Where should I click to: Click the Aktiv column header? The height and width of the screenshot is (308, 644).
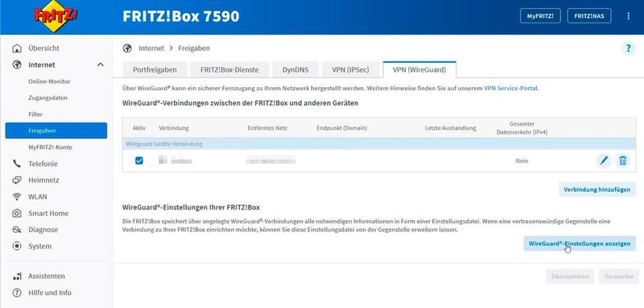coord(138,128)
